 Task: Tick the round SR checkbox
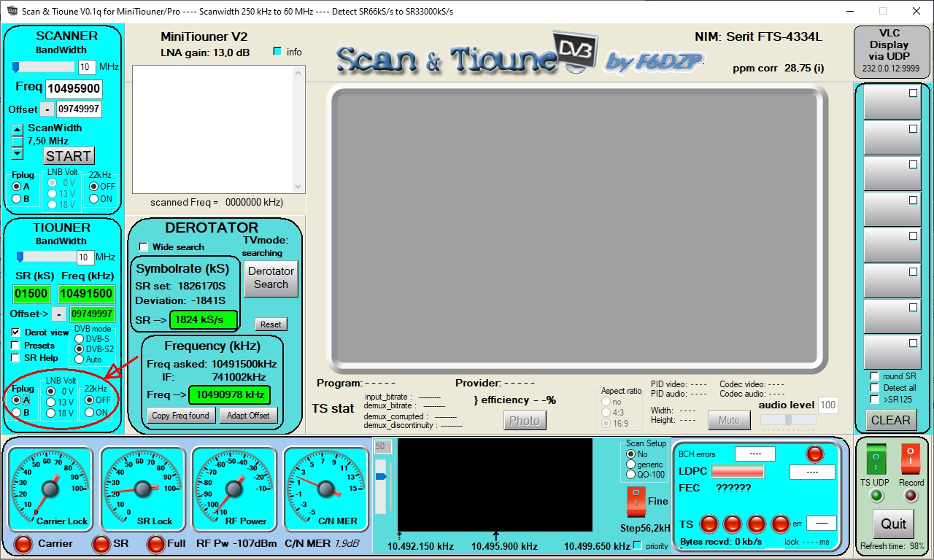coord(875,376)
